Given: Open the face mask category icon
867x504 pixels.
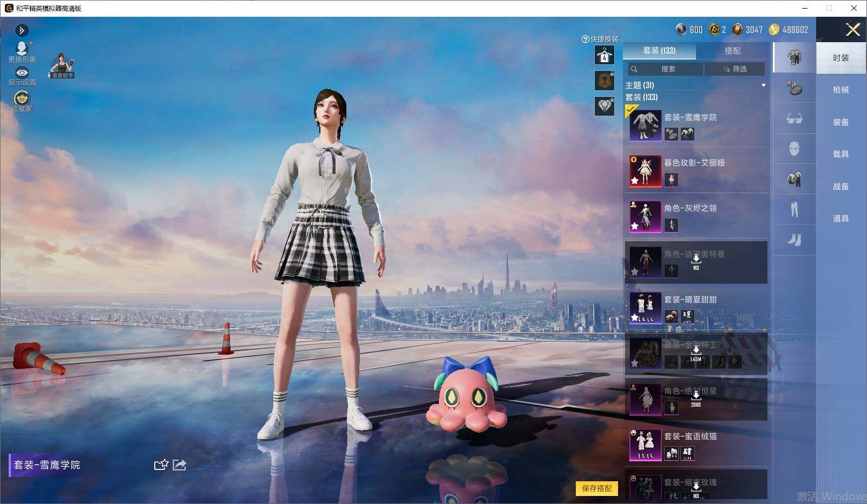Looking at the screenshot, I should coord(794,149).
